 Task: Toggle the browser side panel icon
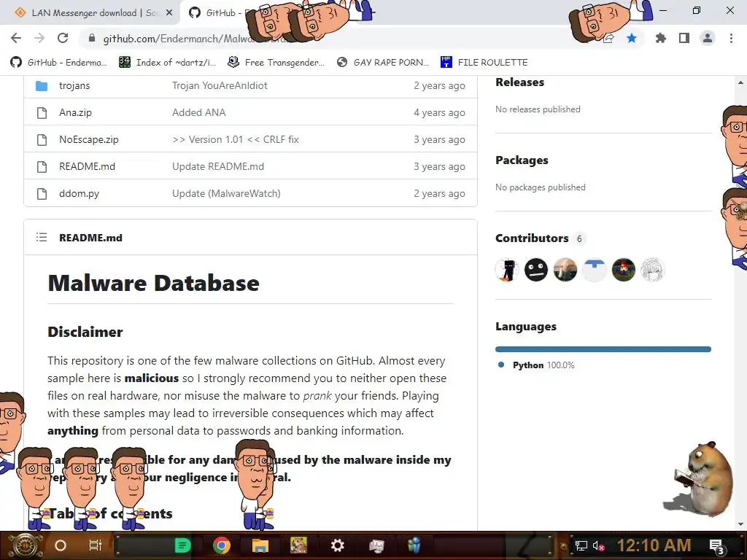[x=684, y=38]
